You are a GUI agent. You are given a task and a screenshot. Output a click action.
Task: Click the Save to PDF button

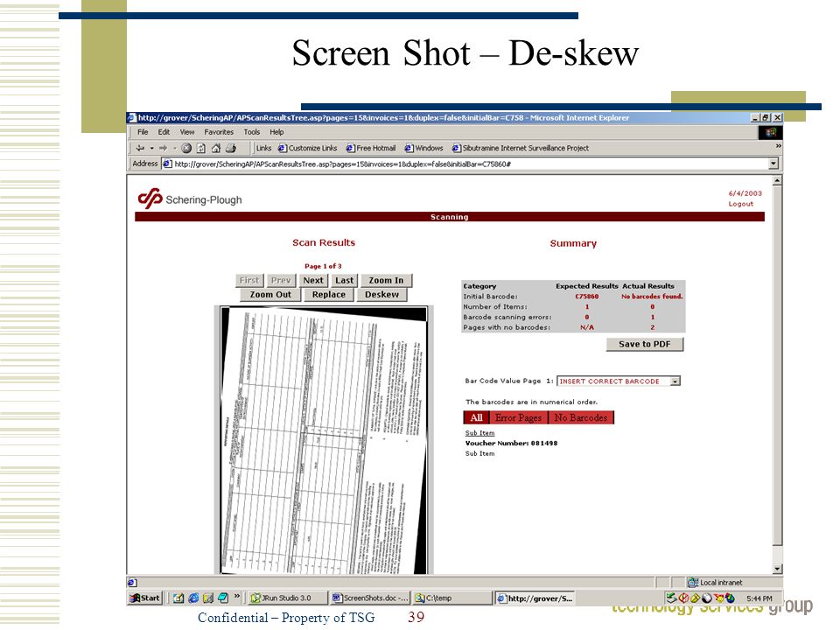tap(645, 345)
